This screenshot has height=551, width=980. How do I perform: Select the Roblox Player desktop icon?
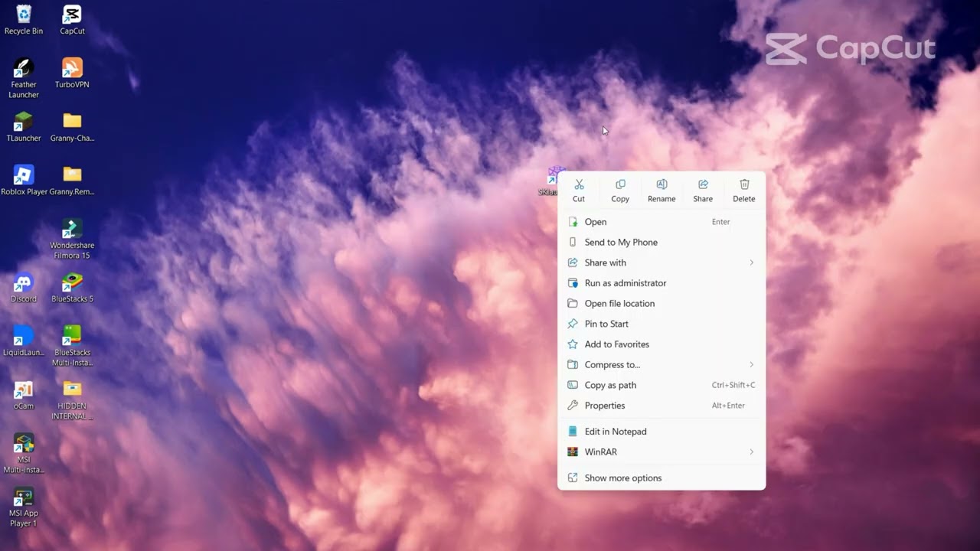(x=24, y=181)
